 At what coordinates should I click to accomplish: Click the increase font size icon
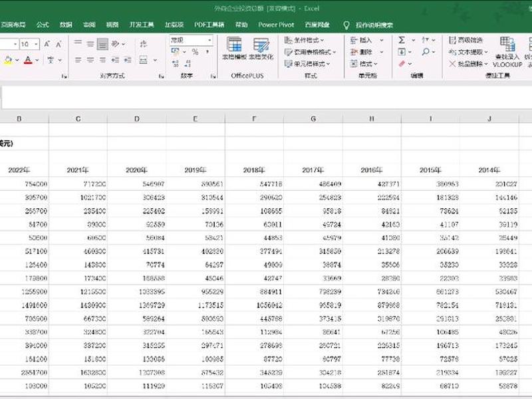47,44
